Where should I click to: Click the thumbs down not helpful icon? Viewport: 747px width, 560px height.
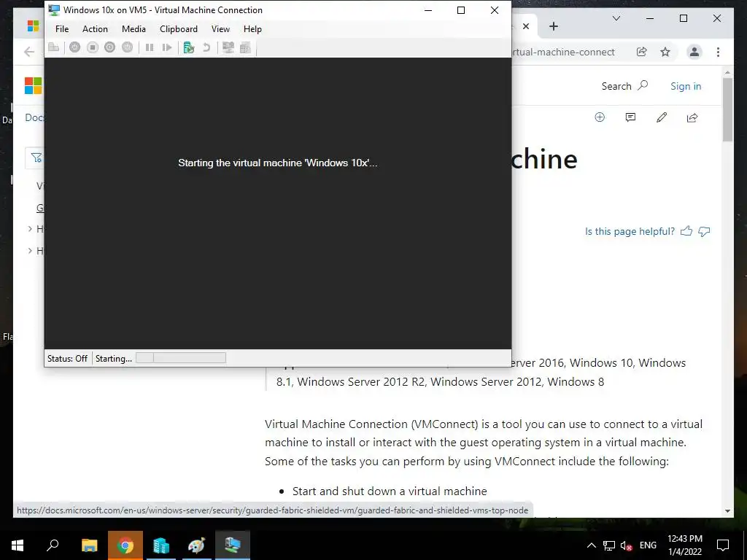[704, 231]
